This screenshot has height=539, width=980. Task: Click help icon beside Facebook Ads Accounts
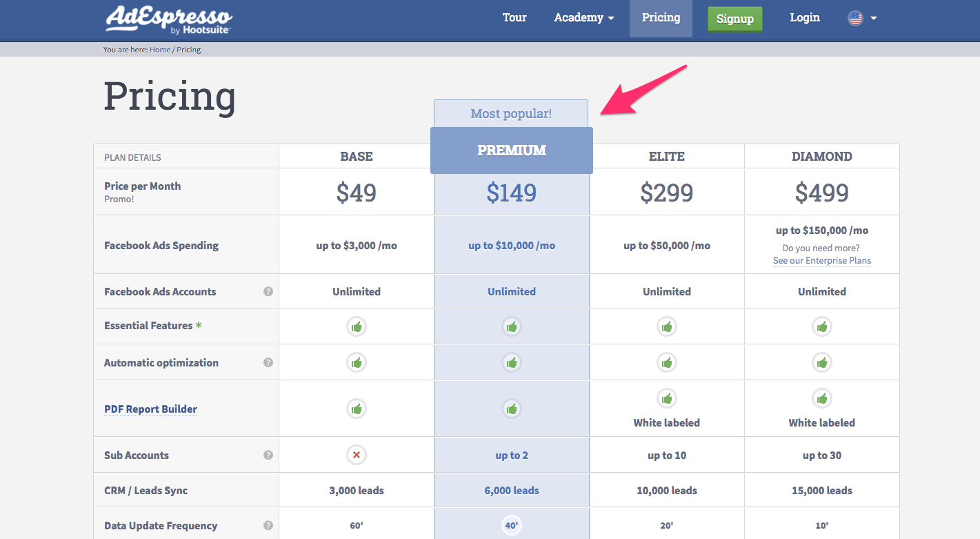click(268, 291)
